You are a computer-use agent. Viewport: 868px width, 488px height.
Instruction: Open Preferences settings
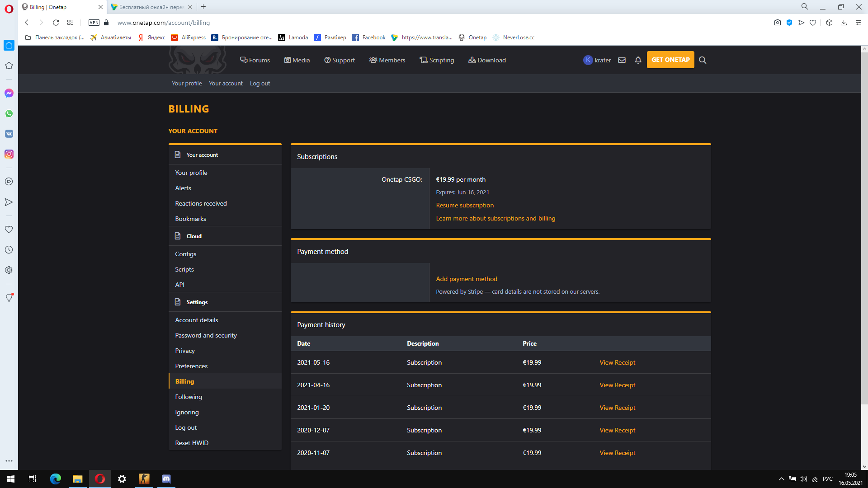[x=225, y=366]
